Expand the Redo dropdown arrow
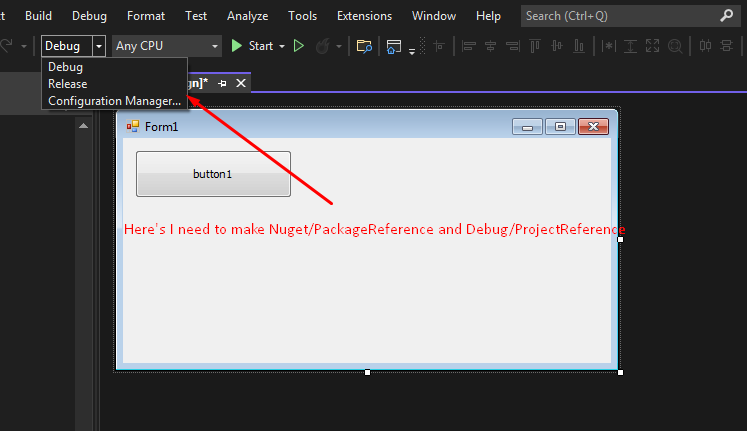 (x=23, y=46)
